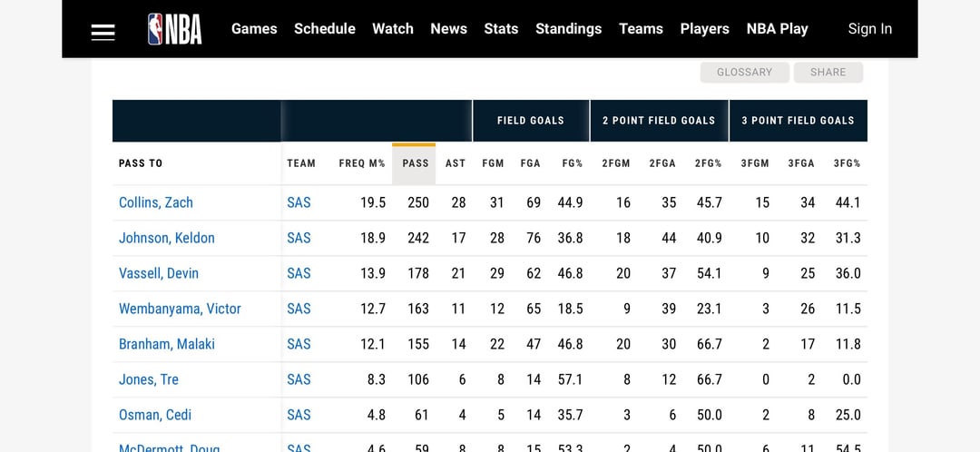This screenshot has height=452, width=980.
Task: Open the Stats section
Action: coord(501,29)
